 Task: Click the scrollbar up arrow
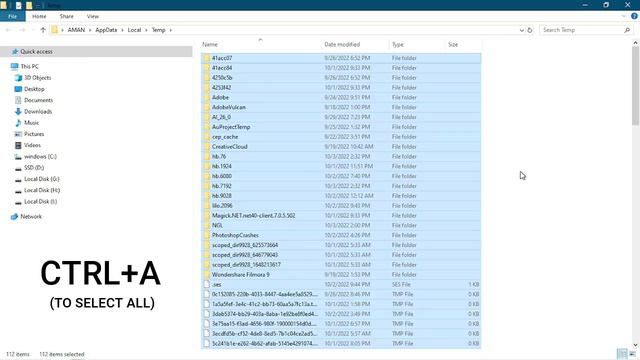636,42
